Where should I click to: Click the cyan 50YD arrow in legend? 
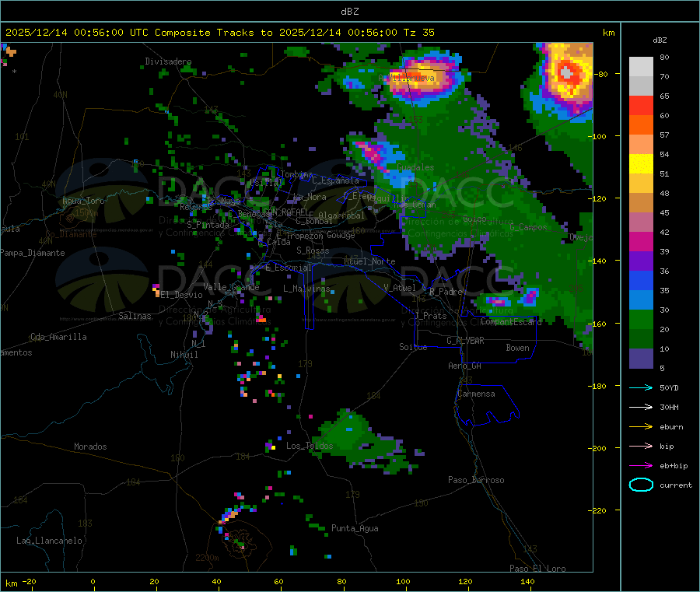641,387
